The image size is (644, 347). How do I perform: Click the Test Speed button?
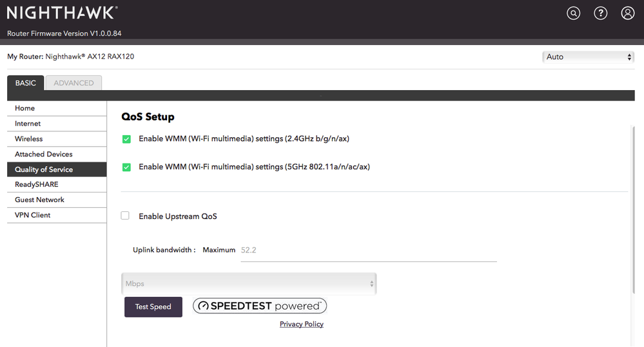pos(153,307)
